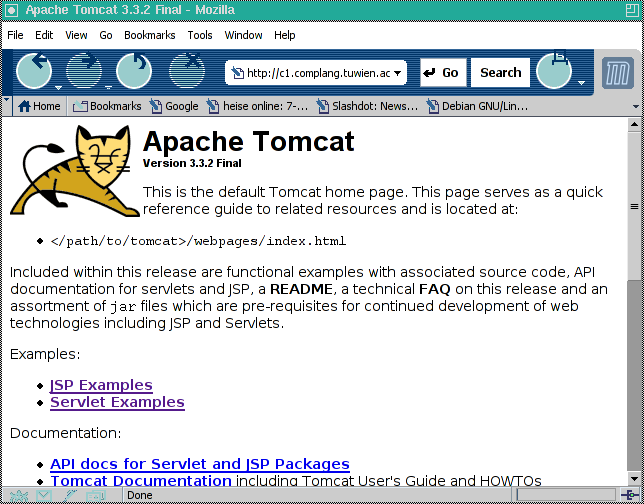This screenshot has height=504, width=644.
Task: Open Mail from status bar envelope icon
Action: point(44,496)
